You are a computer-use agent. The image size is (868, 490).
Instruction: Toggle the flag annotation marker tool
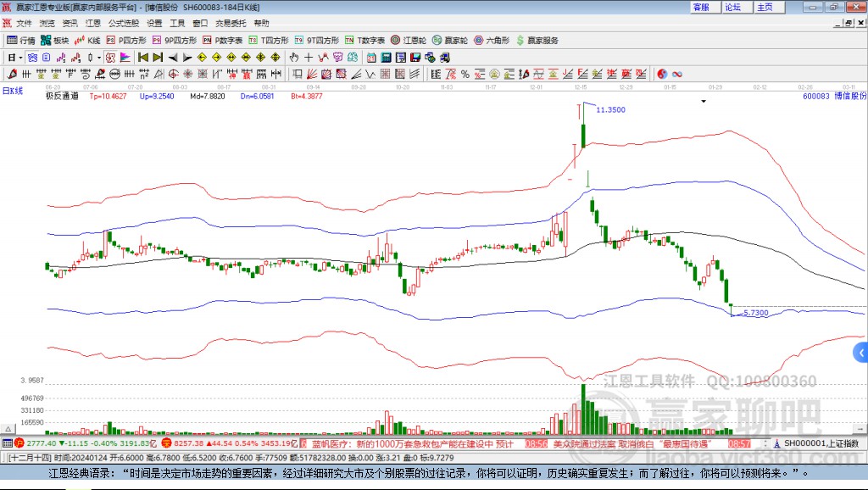pyautogui.click(x=125, y=57)
